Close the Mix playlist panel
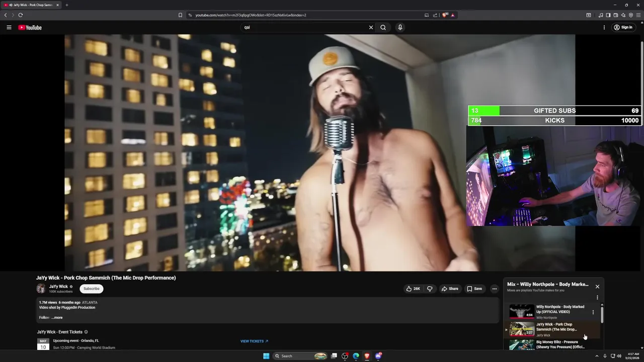Screen dimensions: 644x362 point(597,287)
